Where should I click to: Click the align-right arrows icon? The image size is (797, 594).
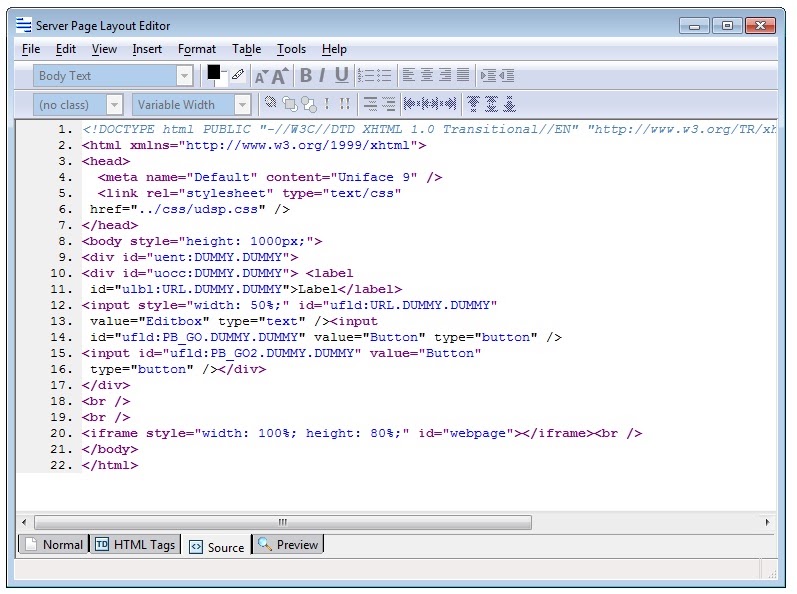click(448, 104)
